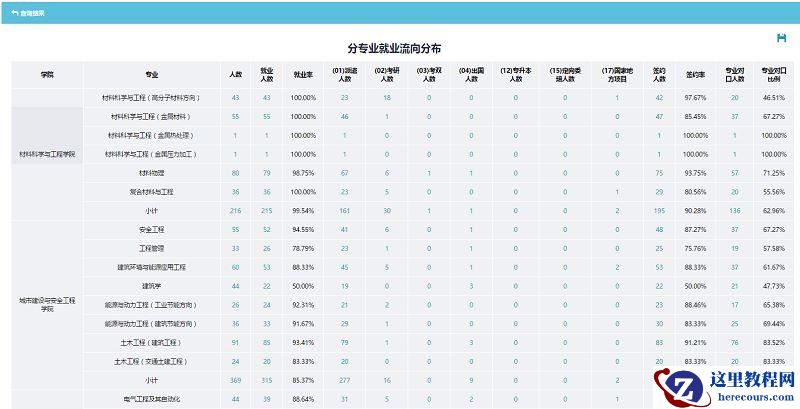The width and height of the screenshot is (800, 409).
Task: Open 就业人数 79 in 材料物理 row
Action: (x=267, y=173)
